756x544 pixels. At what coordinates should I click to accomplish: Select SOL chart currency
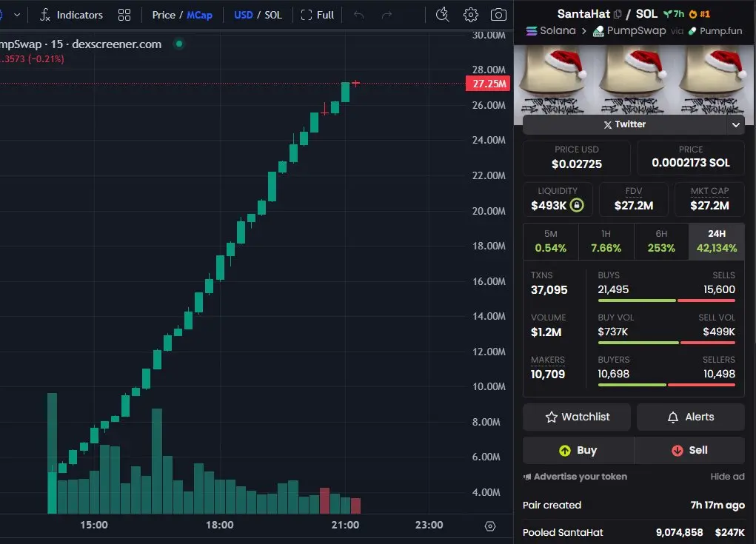point(273,15)
